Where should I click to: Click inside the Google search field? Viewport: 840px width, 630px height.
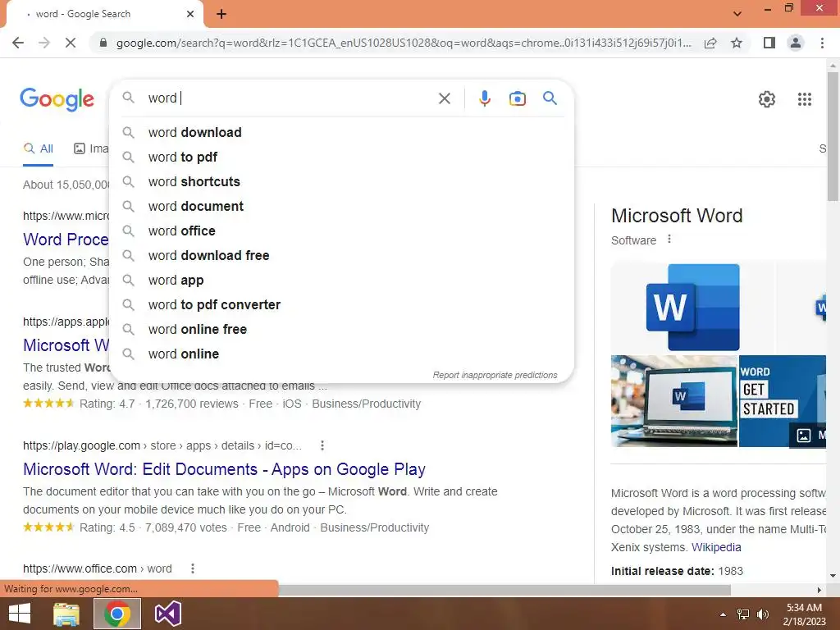[x=290, y=98]
